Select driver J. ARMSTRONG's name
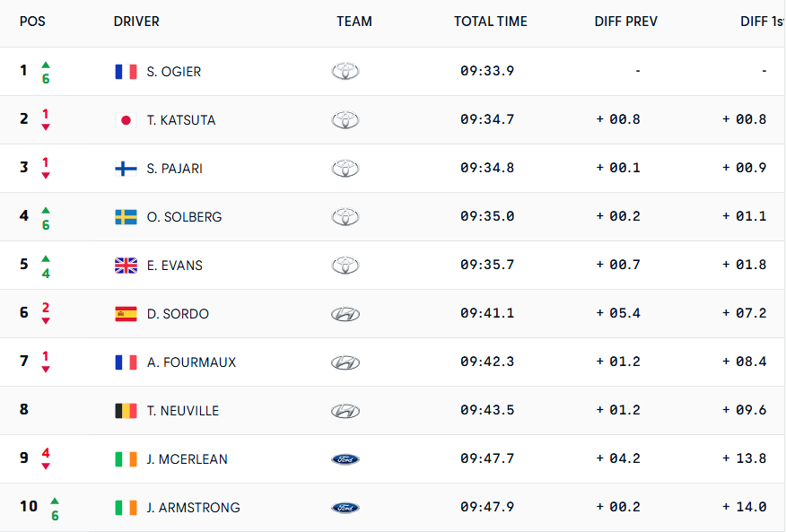Viewport: 786px width, 532px height. pos(194,508)
